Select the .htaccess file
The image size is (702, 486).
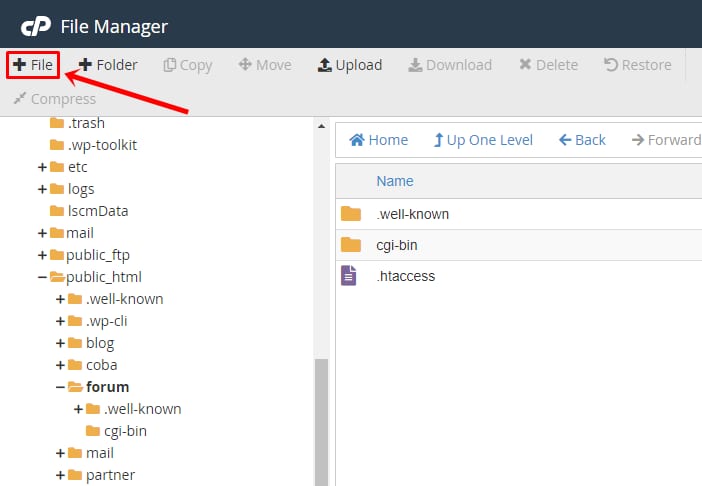click(405, 276)
